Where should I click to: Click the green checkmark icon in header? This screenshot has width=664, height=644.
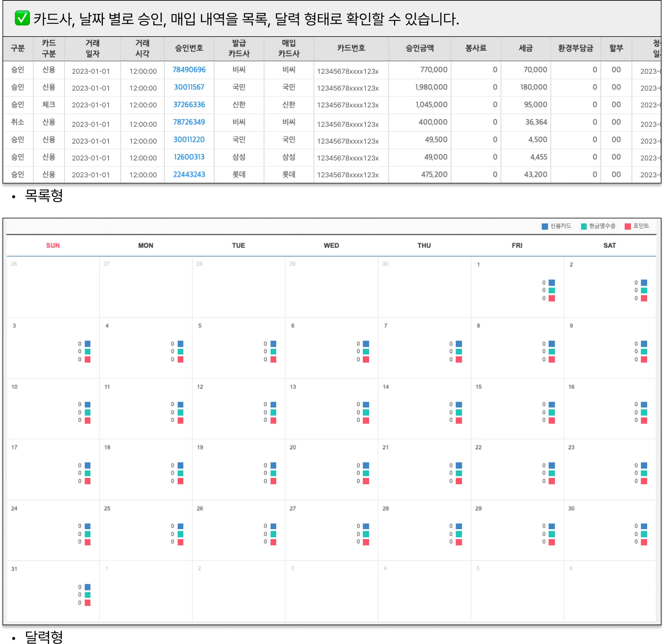[x=22, y=18]
